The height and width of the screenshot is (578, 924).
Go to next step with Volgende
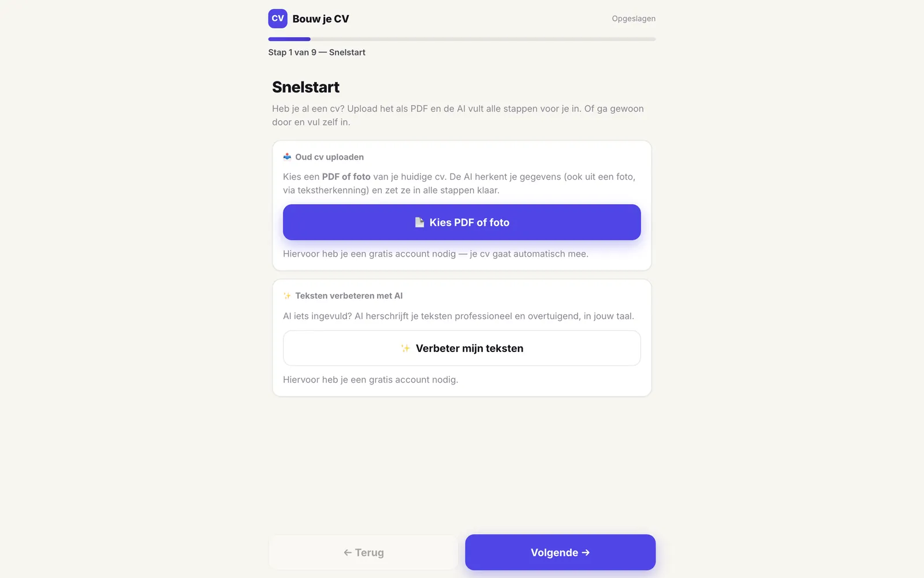coord(560,552)
